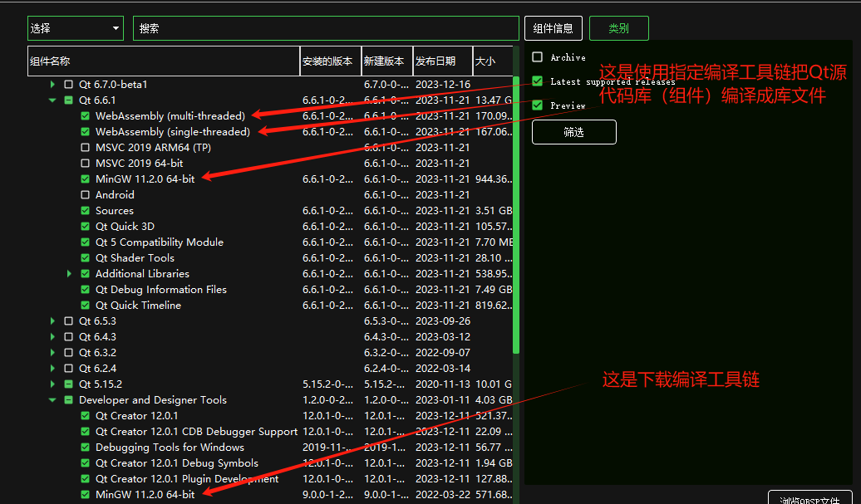The image size is (861, 504).
Task: Check MSVC 2019 ARM64 (TP) checkbox
Action: 85,148
